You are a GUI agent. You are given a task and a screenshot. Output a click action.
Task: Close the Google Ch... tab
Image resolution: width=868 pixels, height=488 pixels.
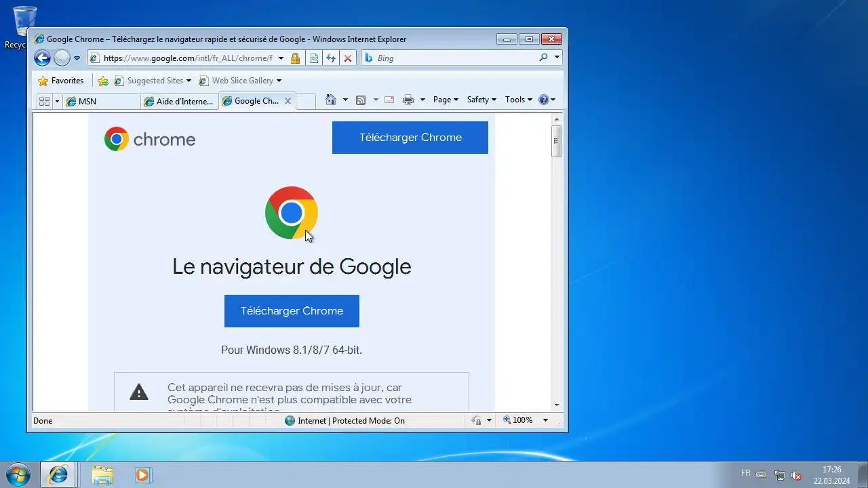[288, 101]
